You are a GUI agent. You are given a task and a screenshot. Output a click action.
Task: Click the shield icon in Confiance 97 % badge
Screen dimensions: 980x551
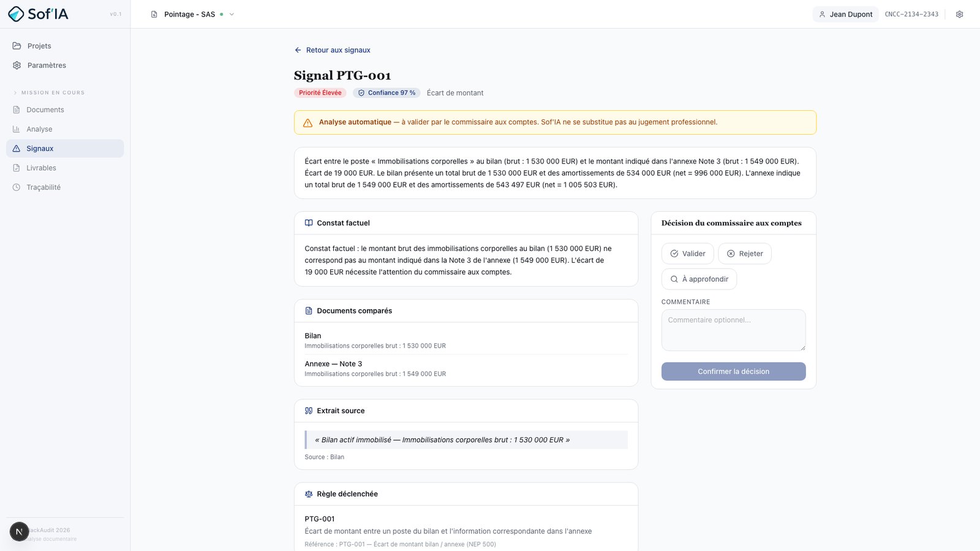pyautogui.click(x=361, y=93)
